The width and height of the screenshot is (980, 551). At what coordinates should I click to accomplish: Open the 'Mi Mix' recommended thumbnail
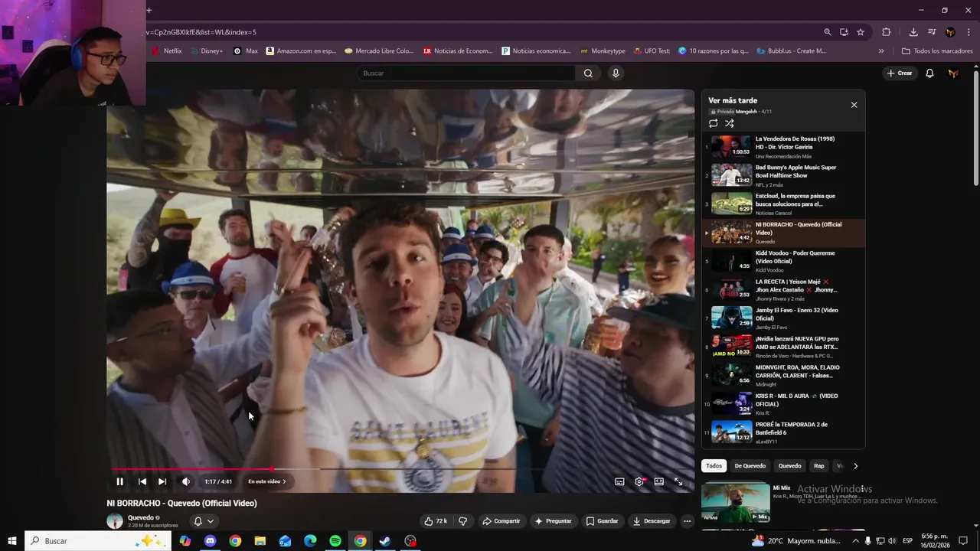coord(736,502)
